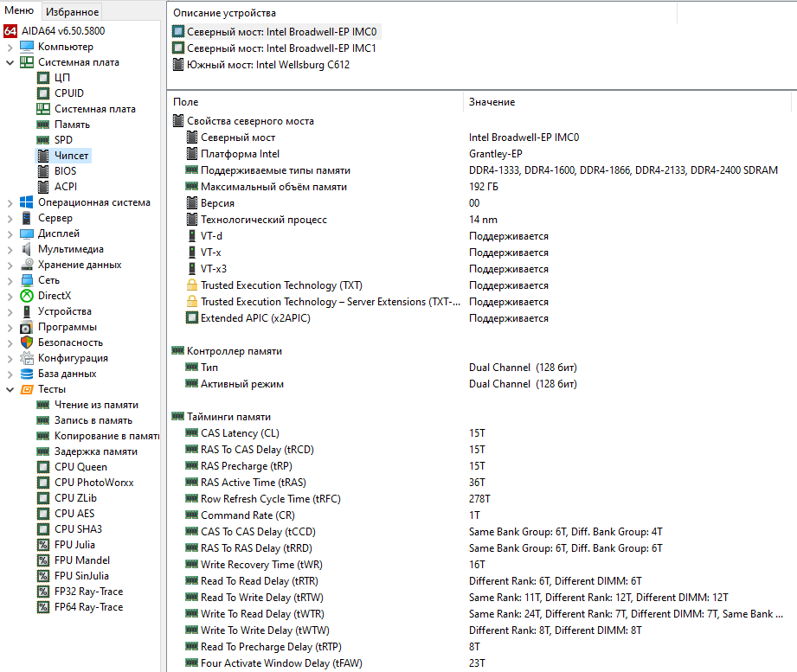Click the Описание устройства column header

coord(422,13)
